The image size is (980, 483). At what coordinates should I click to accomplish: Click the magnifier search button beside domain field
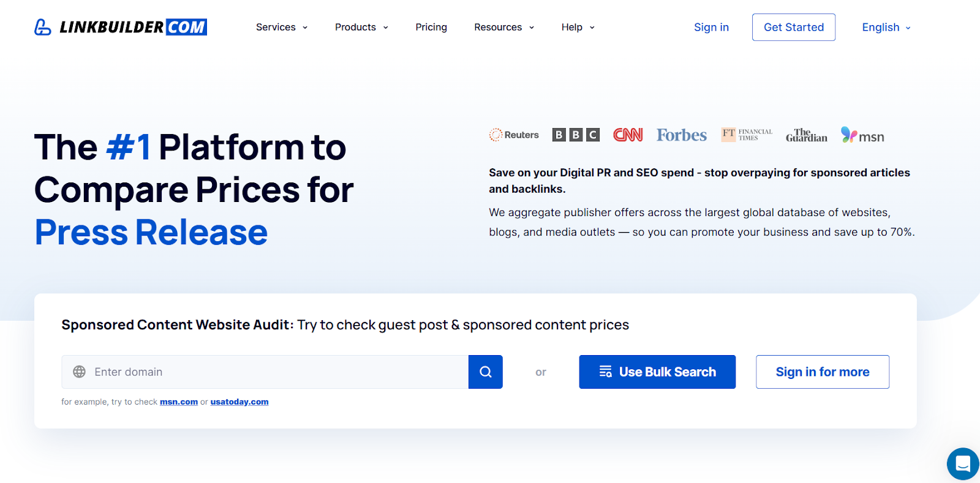(486, 372)
